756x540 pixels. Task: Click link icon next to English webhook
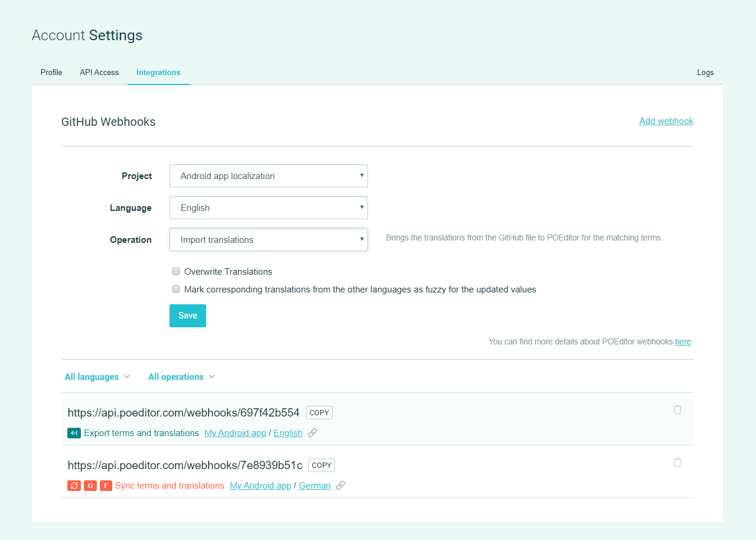tap(312, 433)
